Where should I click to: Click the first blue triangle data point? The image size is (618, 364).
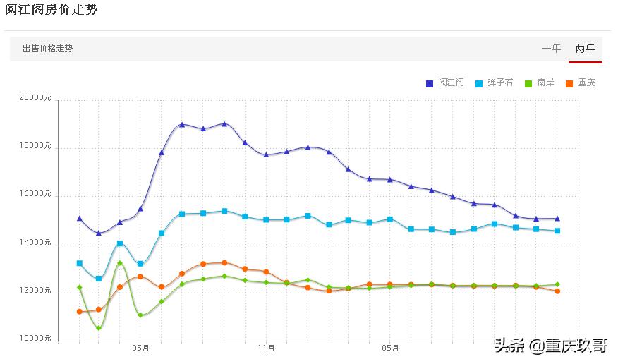79,219
